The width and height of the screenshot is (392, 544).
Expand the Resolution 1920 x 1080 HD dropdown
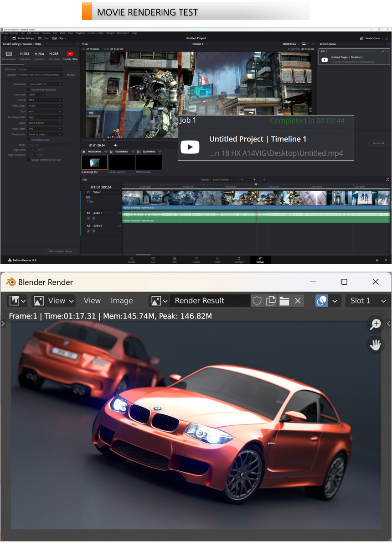click(45, 84)
